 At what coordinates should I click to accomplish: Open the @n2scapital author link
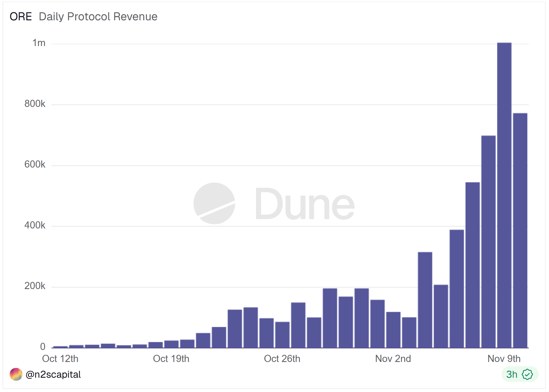coord(53,374)
